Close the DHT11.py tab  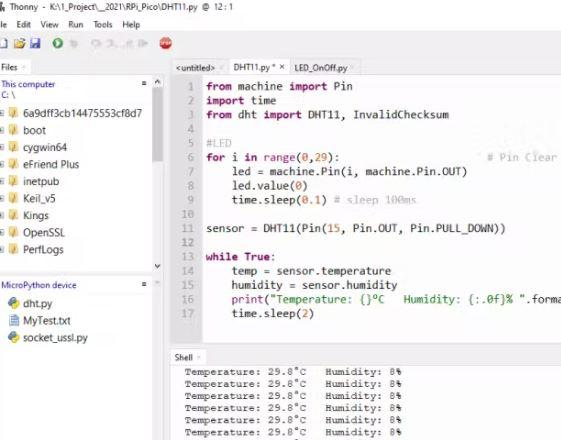point(282,67)
